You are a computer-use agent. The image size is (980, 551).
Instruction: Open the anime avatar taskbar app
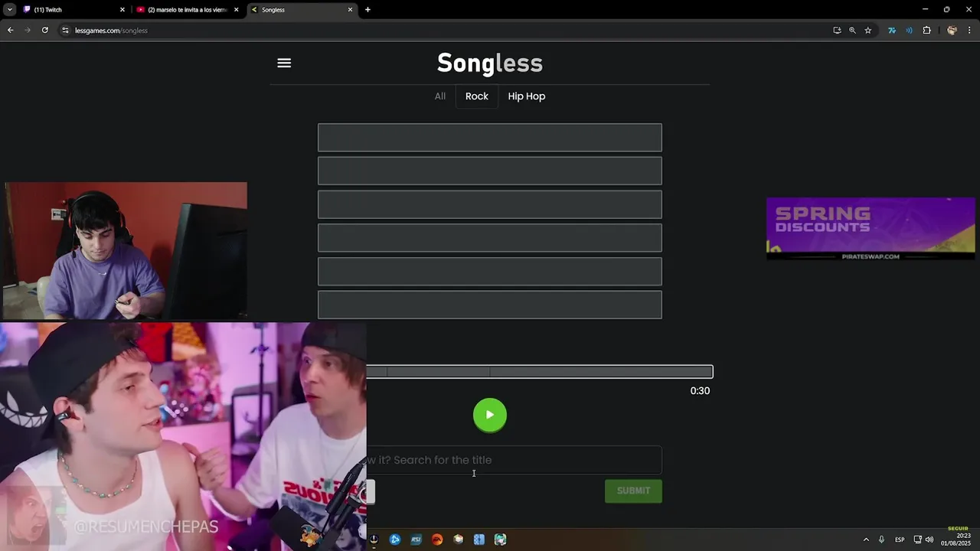coord(500,540)
